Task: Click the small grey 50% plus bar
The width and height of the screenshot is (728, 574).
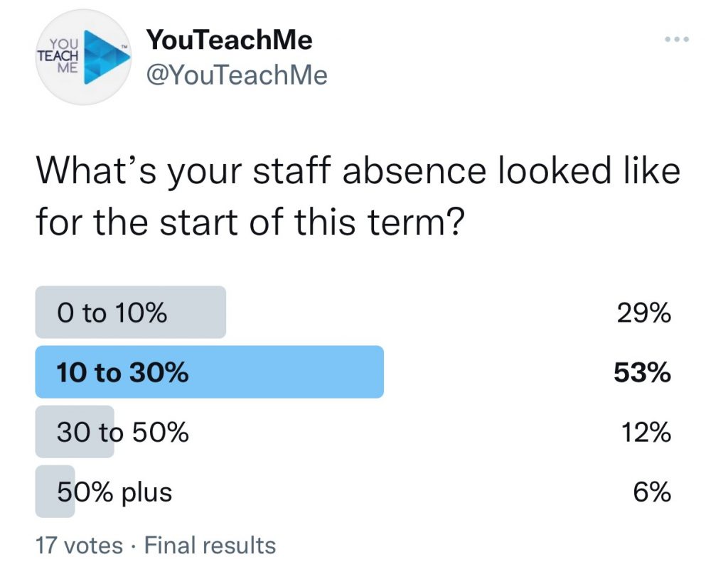Action: (x=55, y=492)
